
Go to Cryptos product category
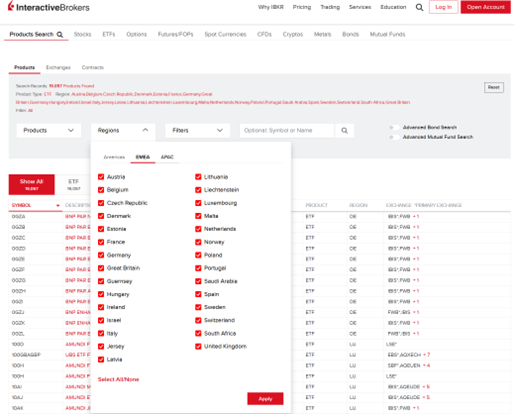point(293,34)
